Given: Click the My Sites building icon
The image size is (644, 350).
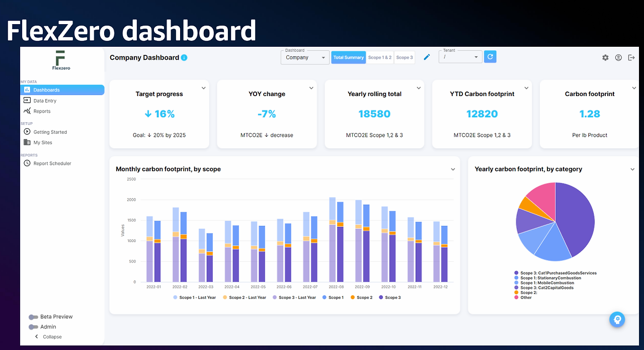Looking at the screenshot, I should 27,142.
